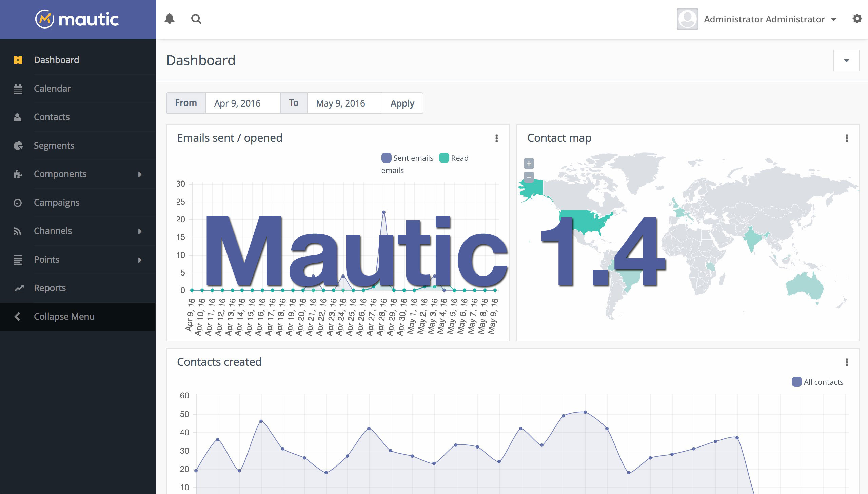The width and height of the screenshot is (868, 494).
Task: Open Emails sent / opened widget options
Action: (x=496, y=138)
